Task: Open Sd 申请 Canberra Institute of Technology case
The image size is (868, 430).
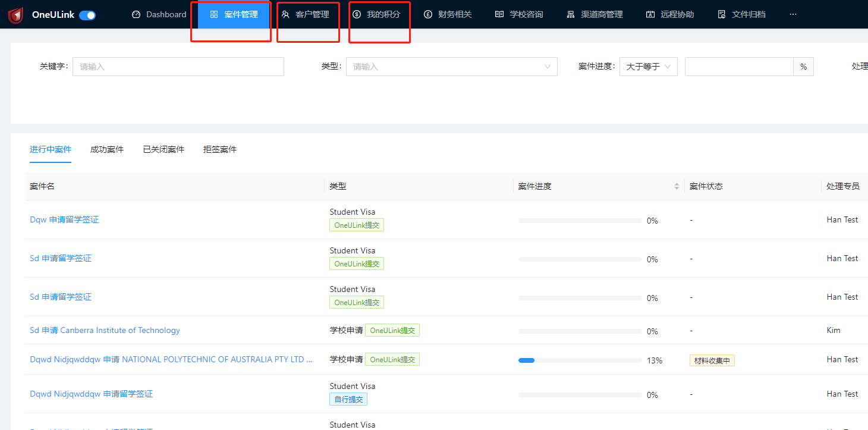Action: click(x=105, y=330)
